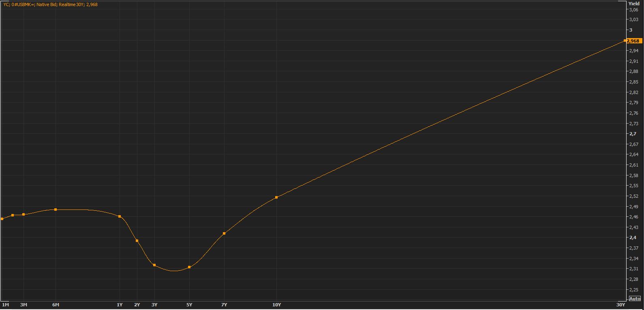This screenshot has width=644, height=310.
Task: Click the USBMK yield curve legend text
Action: (x=50, y=4)
